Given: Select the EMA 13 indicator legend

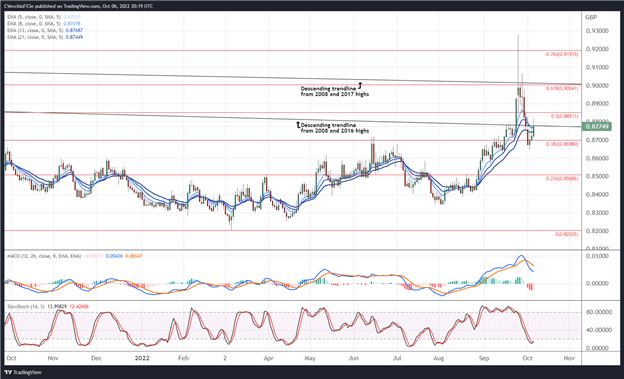Looking at the screenshot, I should tap(45, 30).
